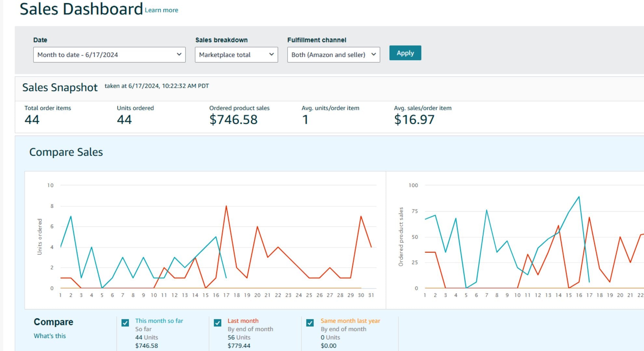Click the teal peak at day 2
The image size is (644, 351).
coord(71,216)
